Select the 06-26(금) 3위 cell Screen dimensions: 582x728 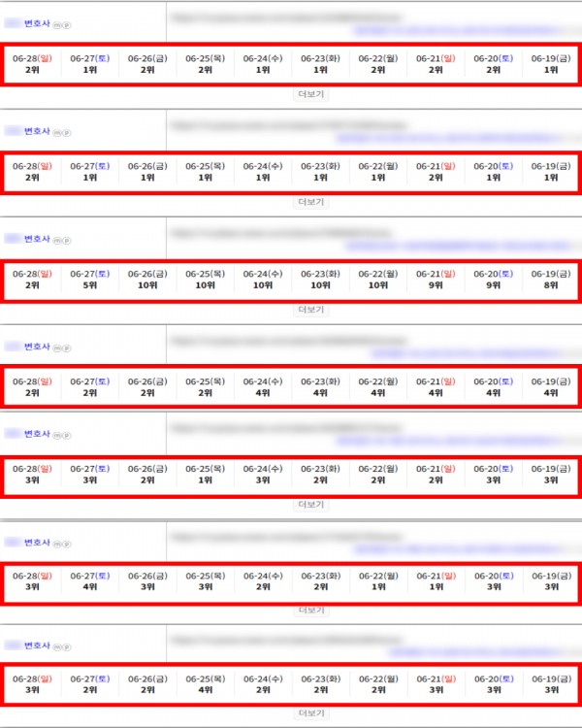coord(147,581)
